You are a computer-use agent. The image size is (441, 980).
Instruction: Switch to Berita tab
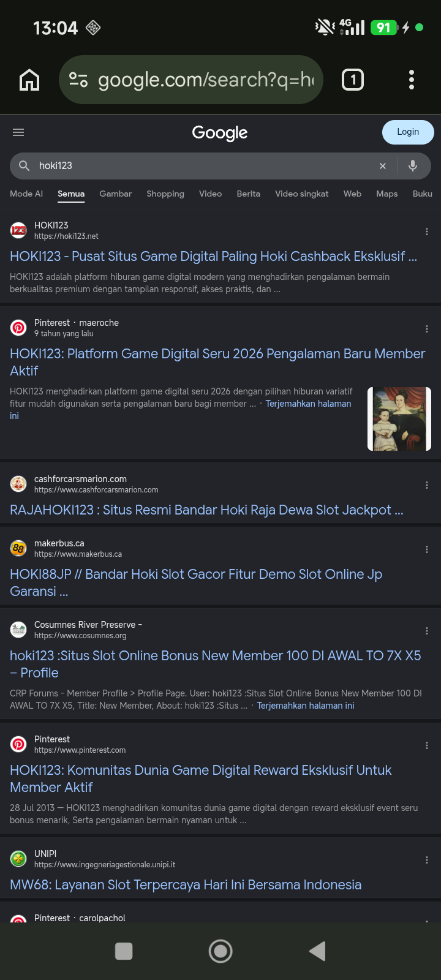coord(249,194)
